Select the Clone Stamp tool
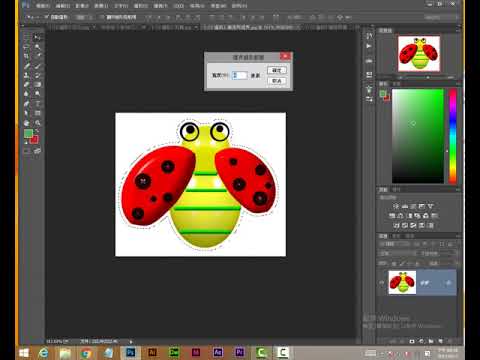 click(27, 75)
